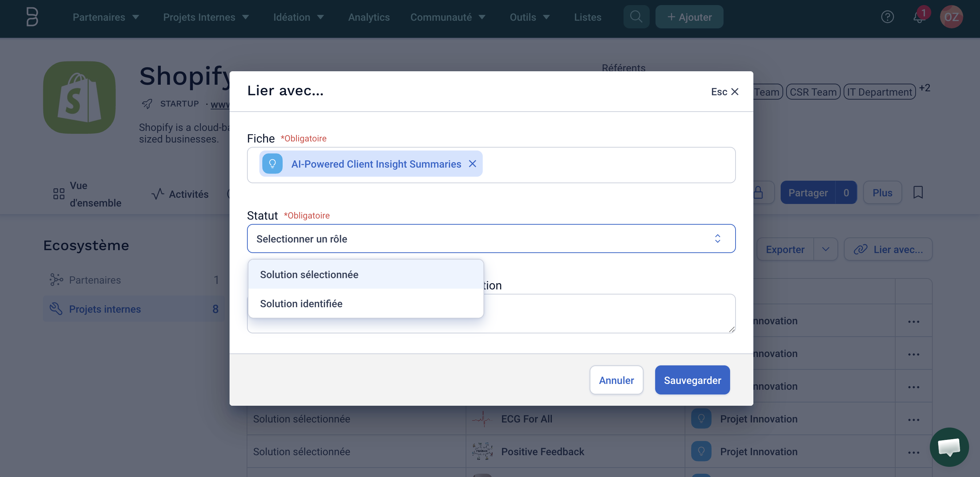Screen dimensions: 980x477
Task: Open the OZ user avatar menu
Action: point(951,17)
